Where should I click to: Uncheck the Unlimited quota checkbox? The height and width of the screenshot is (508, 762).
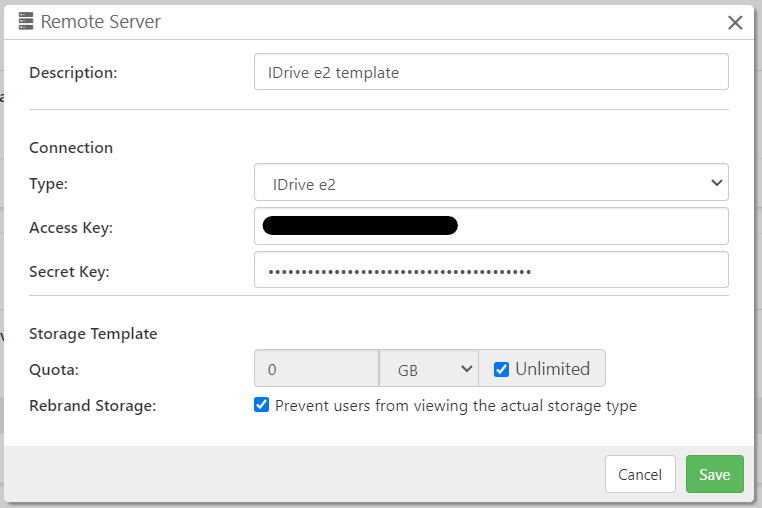tap(502, 369)
